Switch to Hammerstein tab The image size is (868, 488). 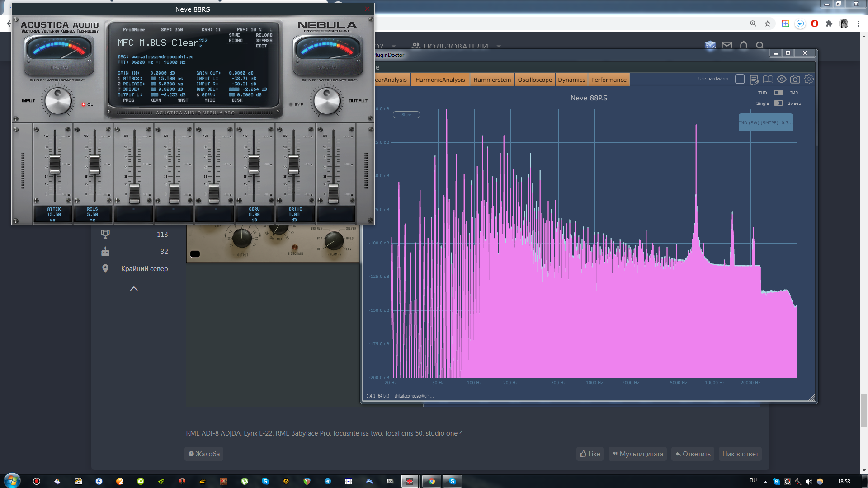[x=492, y=80]
